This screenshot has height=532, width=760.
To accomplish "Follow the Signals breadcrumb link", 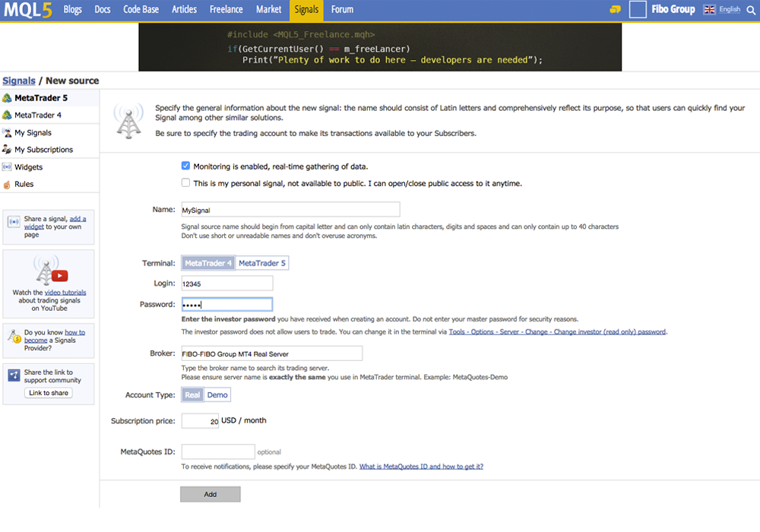I will [x=19, y=81].
